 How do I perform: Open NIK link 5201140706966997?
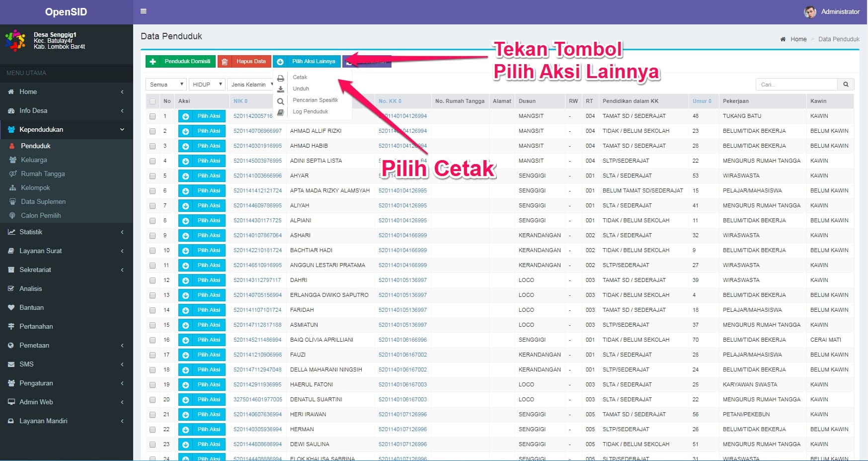[x=257, y=131]
